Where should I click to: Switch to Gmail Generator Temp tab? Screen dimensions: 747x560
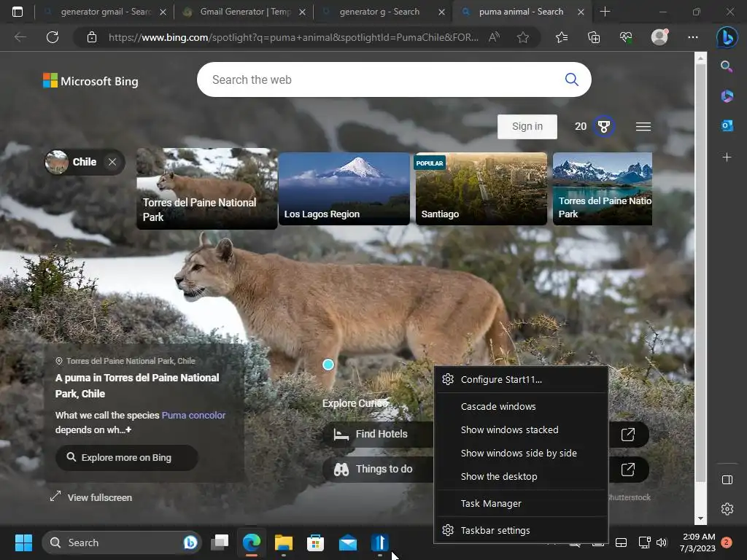tap(245, 12)
